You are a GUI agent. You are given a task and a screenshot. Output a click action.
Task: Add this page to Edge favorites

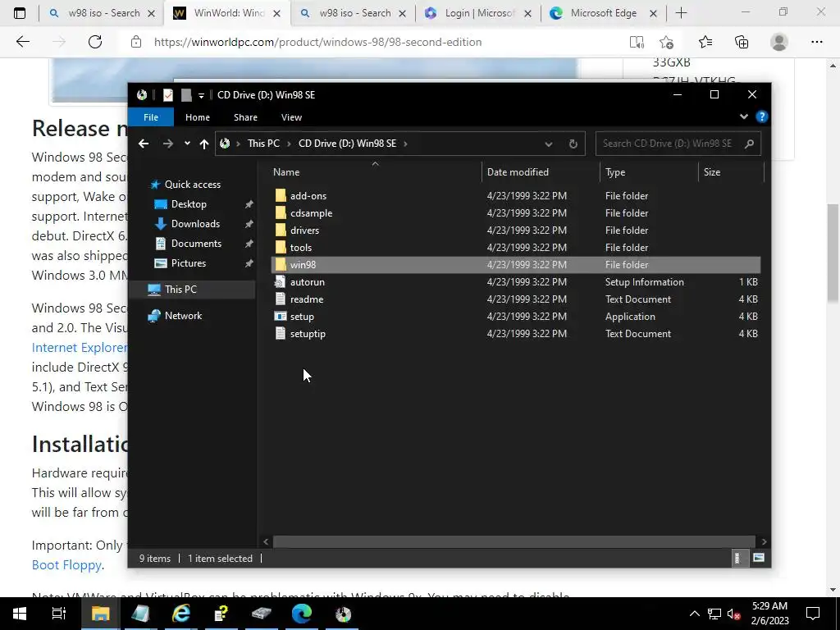point(666,42)
